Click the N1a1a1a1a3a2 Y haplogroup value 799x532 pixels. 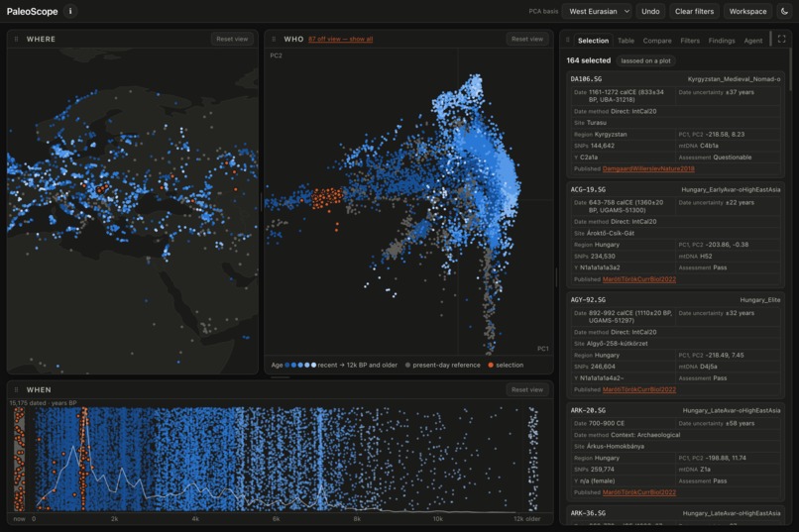click(600, 267)
